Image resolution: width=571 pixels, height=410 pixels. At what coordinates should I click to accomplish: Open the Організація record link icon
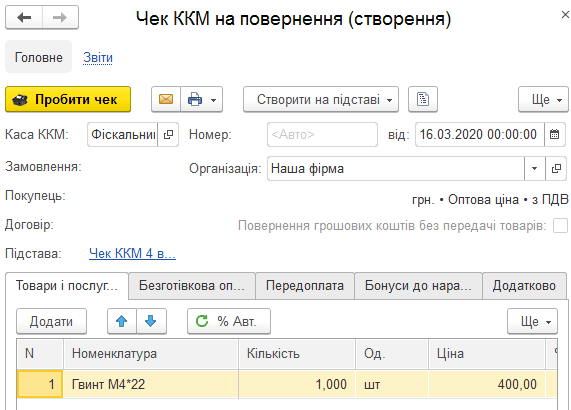(556, 169)
